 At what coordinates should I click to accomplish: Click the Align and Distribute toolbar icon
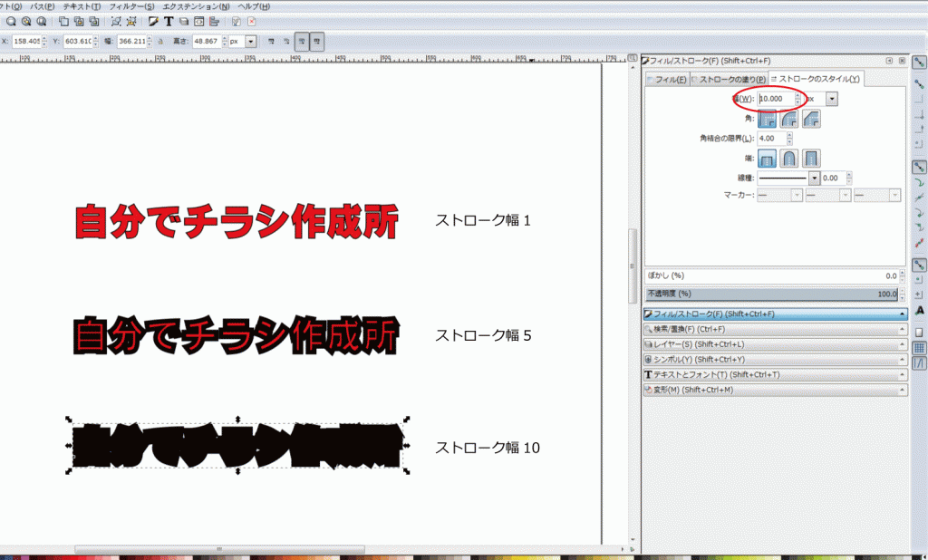pos(214,21)
